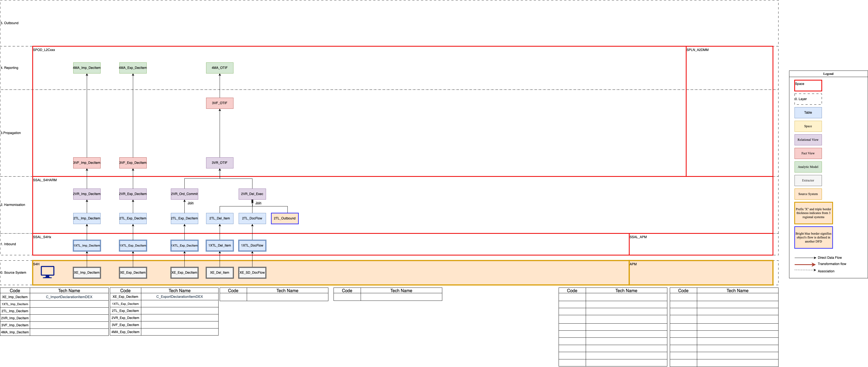The width and height of the screenshot is (868, 367).
Task: Click the 1XTL_DocFlow inbound table
Action: pos(252,245)
